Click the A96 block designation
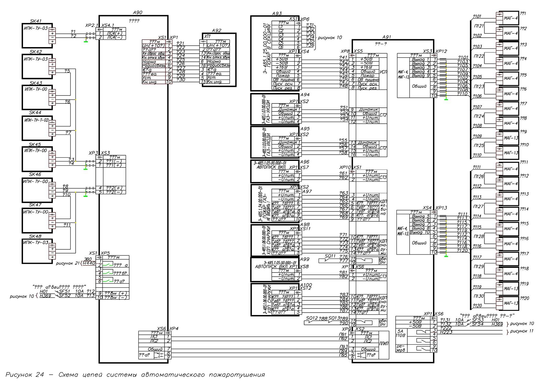560x392 pixels. (305, 162)
